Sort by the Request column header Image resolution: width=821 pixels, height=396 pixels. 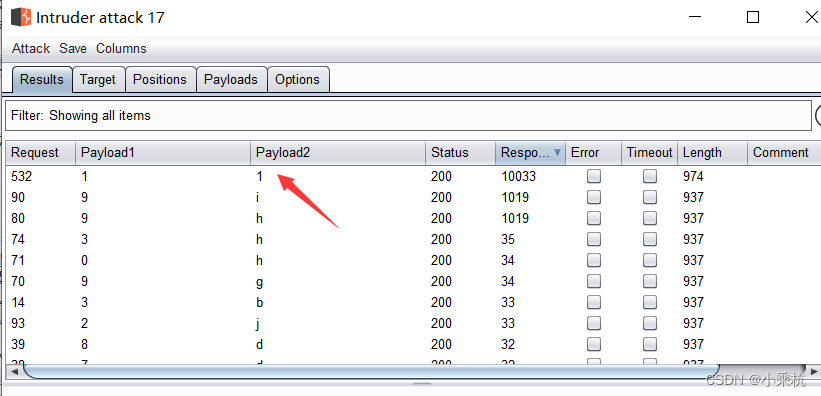pyautogui.click(x=41, y=153)
